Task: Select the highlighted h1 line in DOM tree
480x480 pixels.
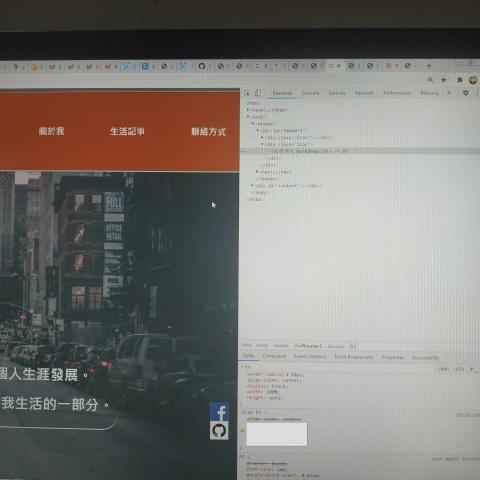Action: [360, 151]
